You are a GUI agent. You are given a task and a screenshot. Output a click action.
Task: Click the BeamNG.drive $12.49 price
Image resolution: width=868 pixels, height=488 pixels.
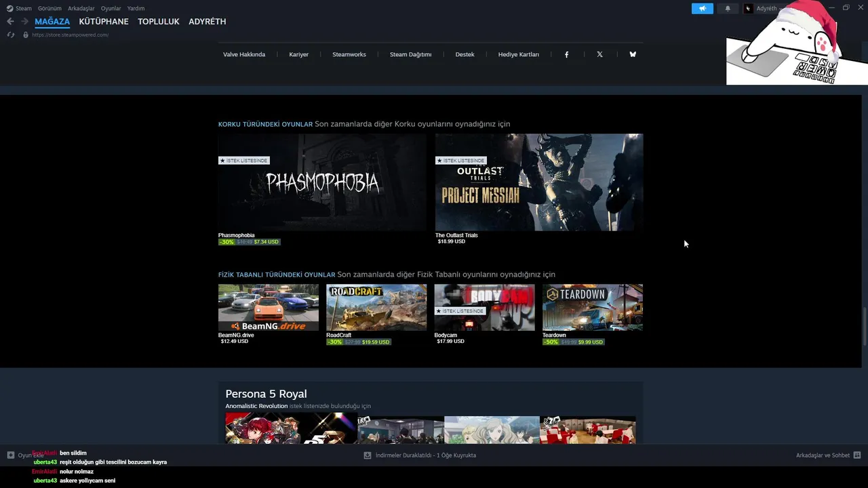point(235,341)
